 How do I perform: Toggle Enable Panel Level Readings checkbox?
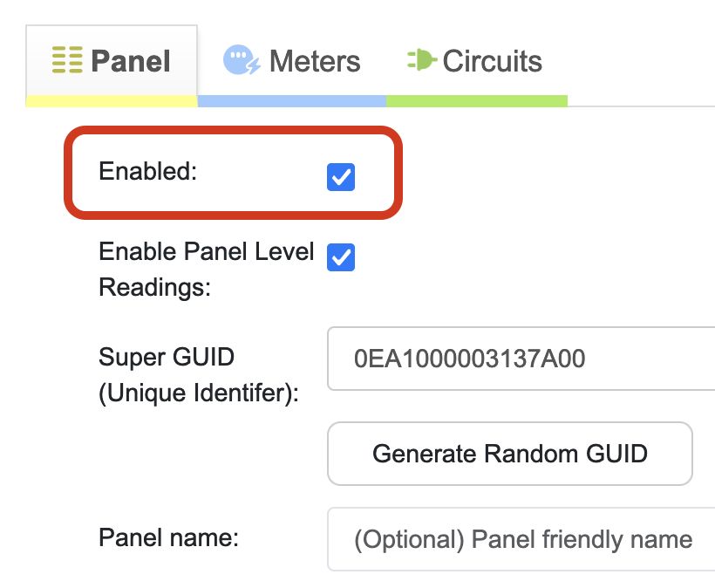click(x=340, y=257)
